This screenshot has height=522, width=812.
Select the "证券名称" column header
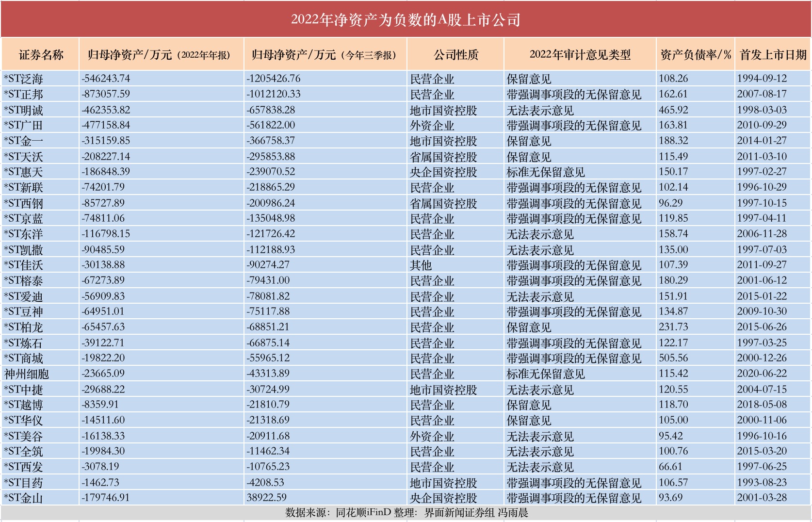click(41, 55)
